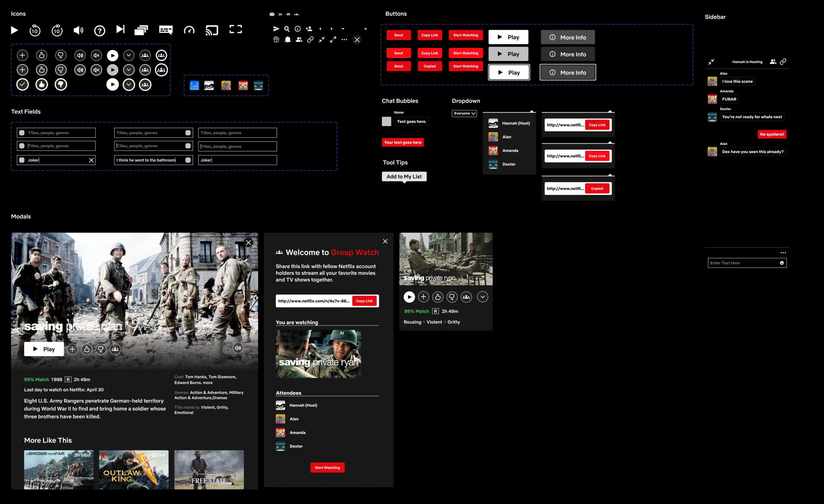
Task: Click the Enter Text Here input
Action: click(747, 263)
